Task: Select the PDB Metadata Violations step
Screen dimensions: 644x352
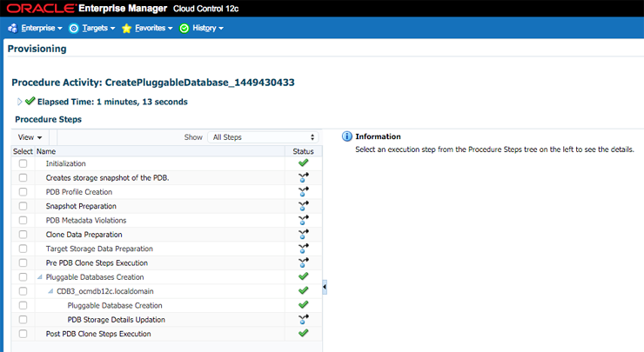Action: tap(86, 220)
